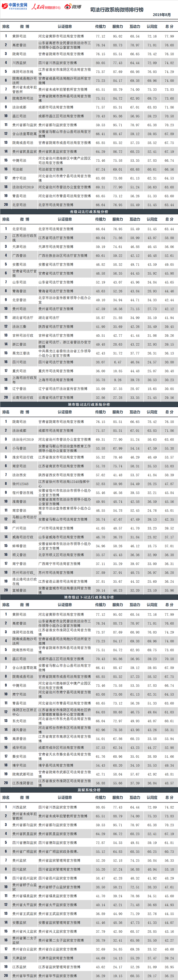Click the Weibo 微博 eye logo
178x980 pixels.
coord(72,7)
